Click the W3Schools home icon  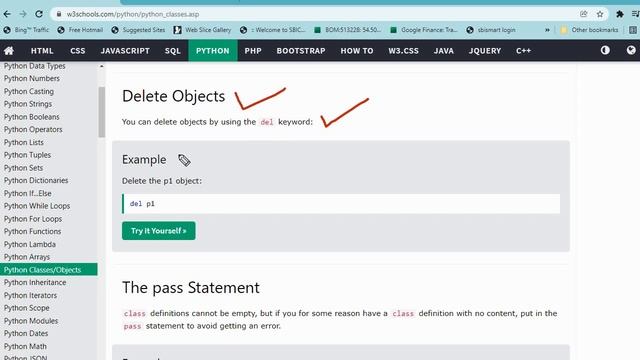tap(9, 51)
